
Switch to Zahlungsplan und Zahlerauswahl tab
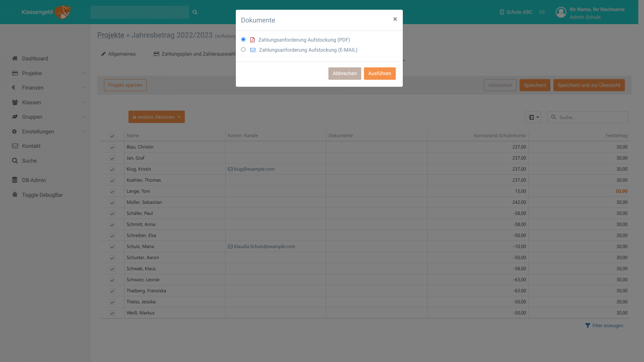coord(194,54)
